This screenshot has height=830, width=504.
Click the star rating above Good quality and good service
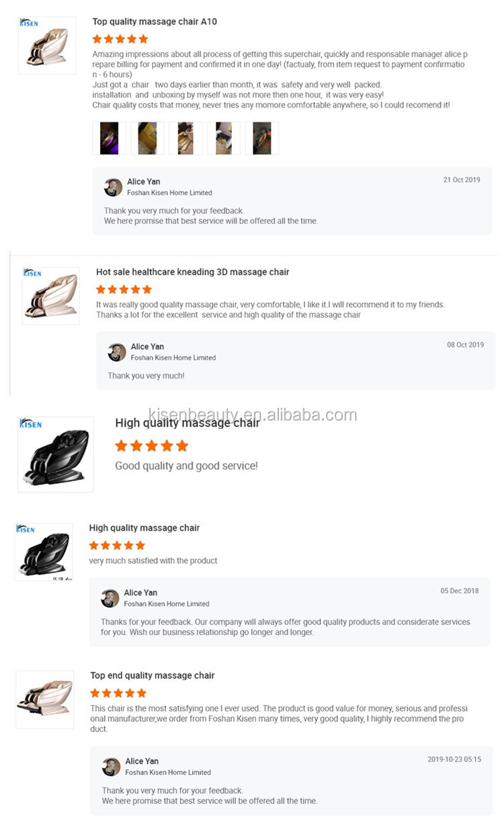pos(152,446)
